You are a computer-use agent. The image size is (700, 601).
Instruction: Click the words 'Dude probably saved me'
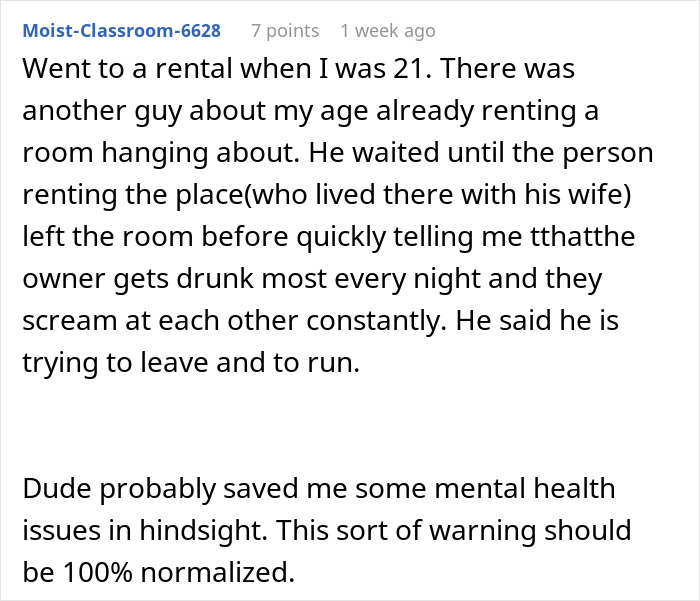point(184,489)
